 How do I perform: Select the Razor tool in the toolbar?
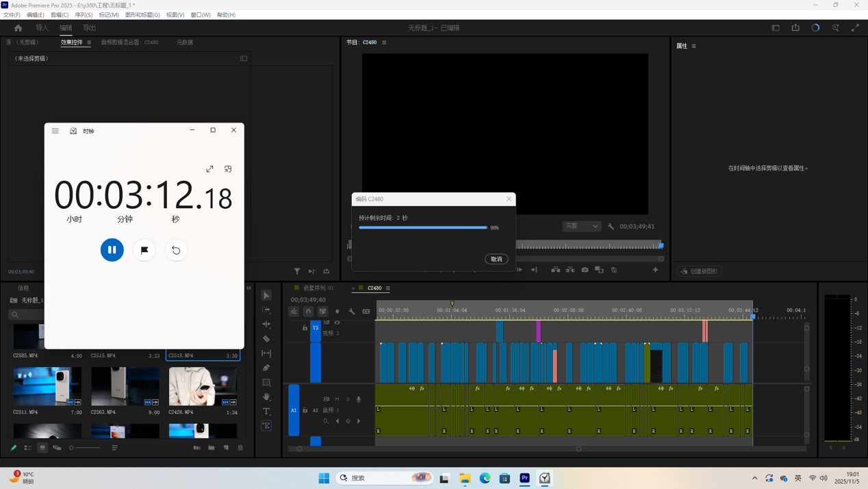(266, 339)
